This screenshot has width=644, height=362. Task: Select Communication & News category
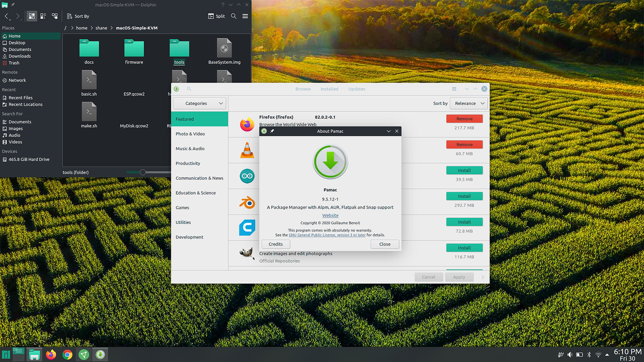(x=200, y=178)
